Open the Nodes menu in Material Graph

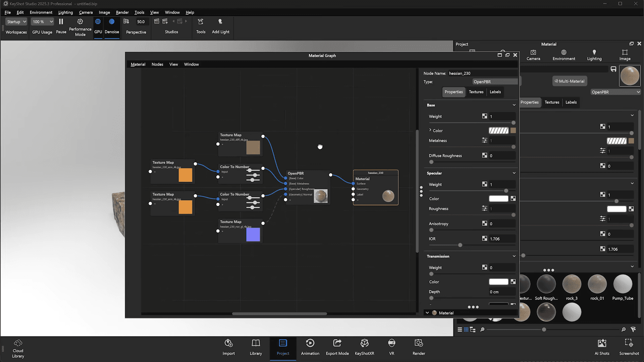157,64
